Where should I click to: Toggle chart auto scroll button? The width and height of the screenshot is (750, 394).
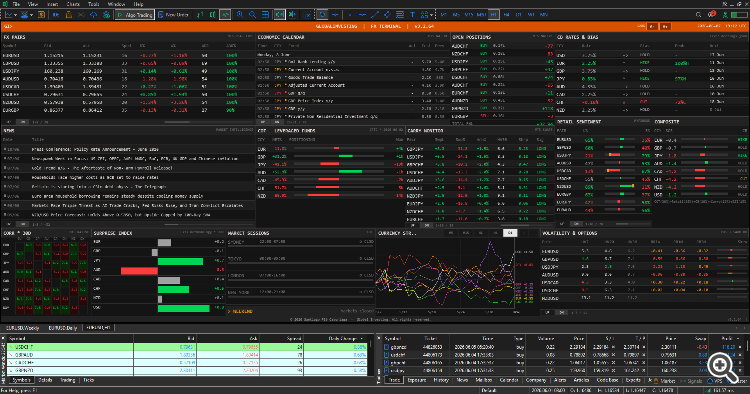279,15
